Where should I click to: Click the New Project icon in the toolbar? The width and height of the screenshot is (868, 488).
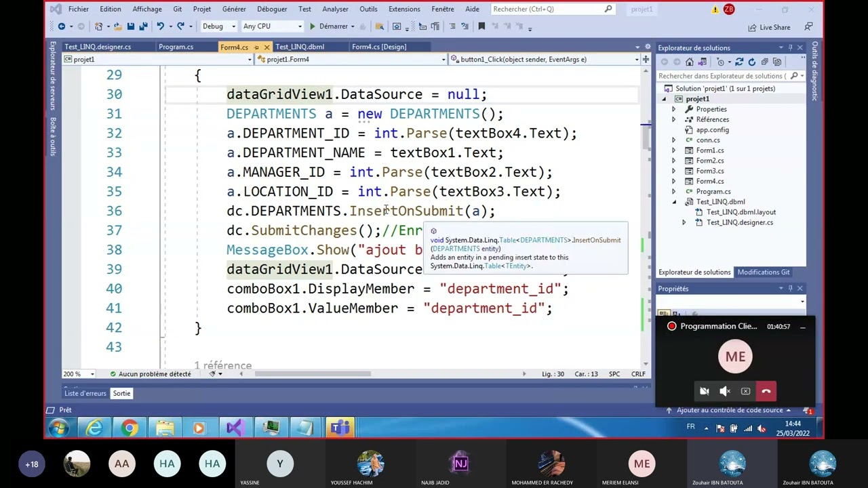point(98,26)
